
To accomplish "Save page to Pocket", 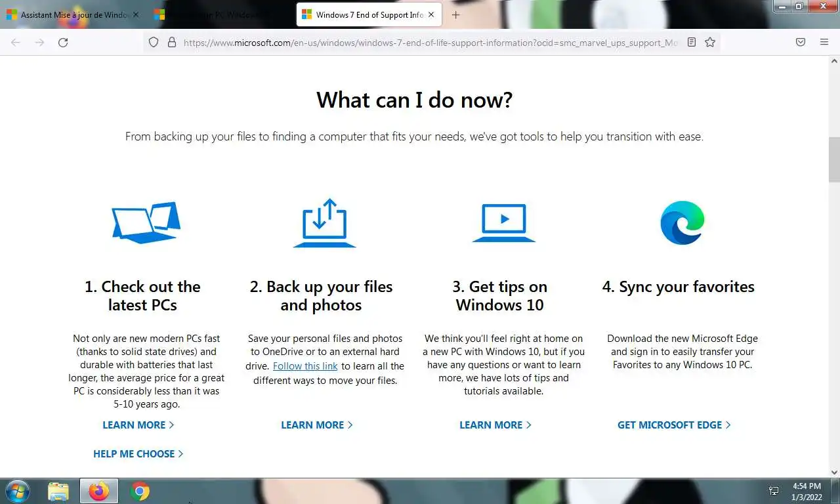I will 801,42.
